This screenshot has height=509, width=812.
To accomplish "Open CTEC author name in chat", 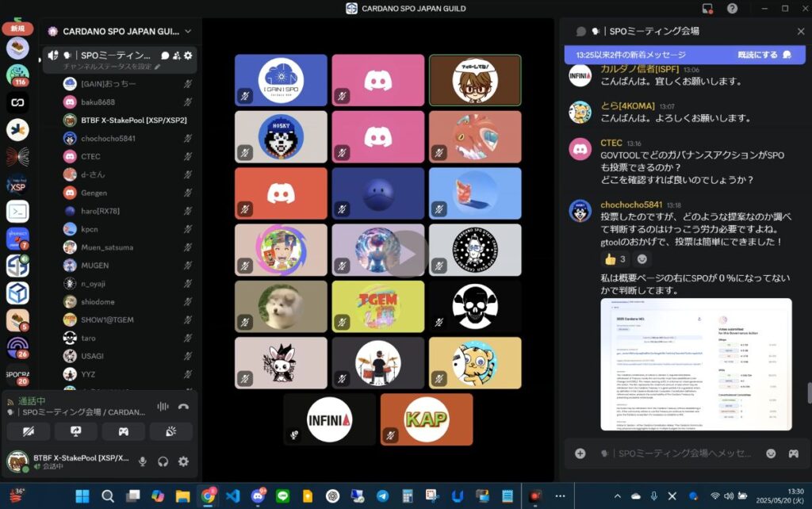I will (x=611, y=143).
